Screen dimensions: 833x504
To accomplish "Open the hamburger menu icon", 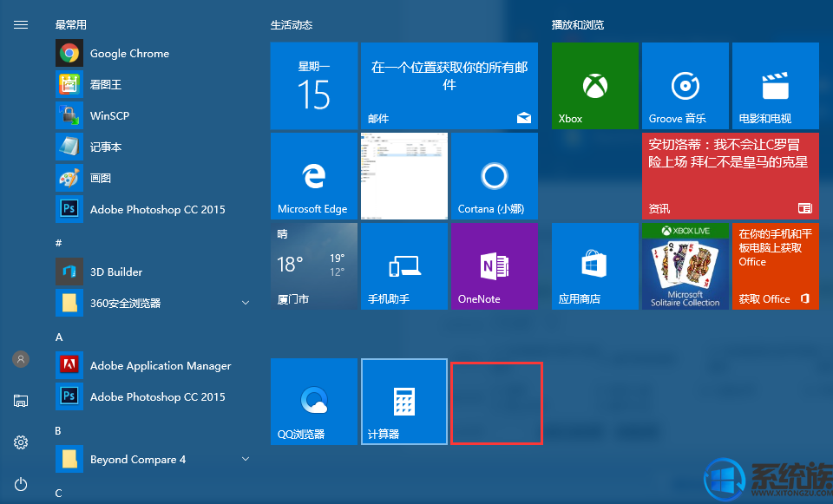I will tap(21, 25).
